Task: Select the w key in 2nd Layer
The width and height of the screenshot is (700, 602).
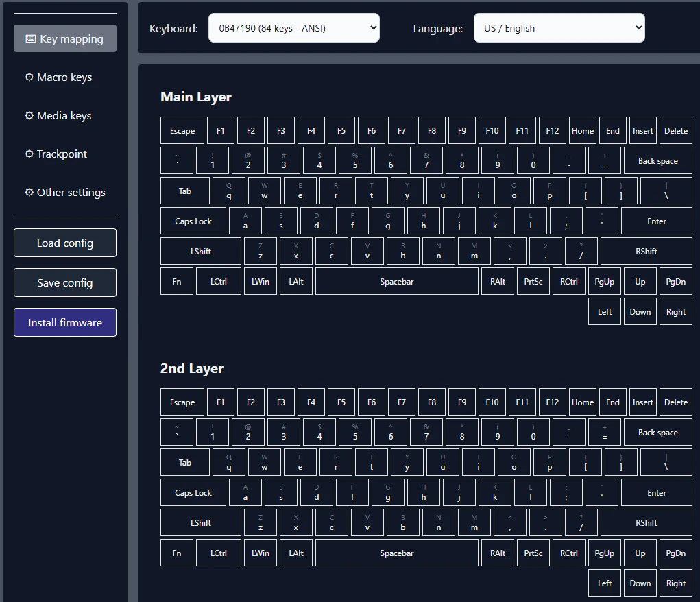Action: 265,463
